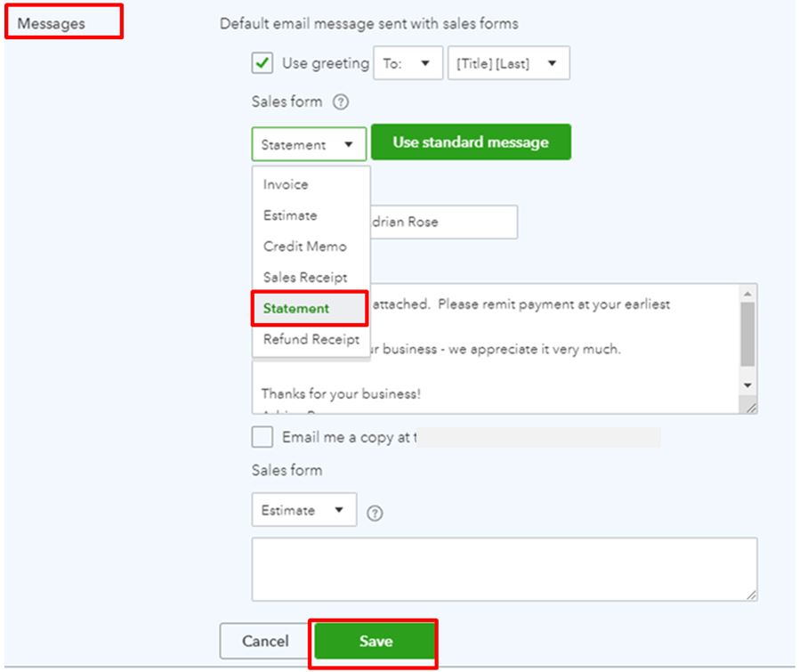Click the Messages section heading
The height and width of the screenshot is (672, 799).
(52, 23)
